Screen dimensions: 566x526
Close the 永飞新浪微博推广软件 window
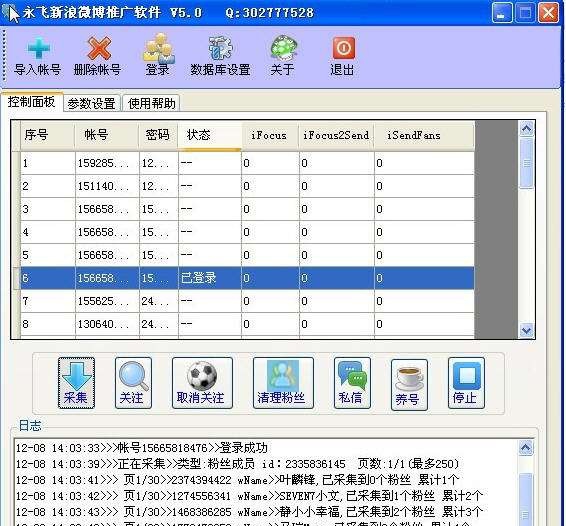click(548, 13)
